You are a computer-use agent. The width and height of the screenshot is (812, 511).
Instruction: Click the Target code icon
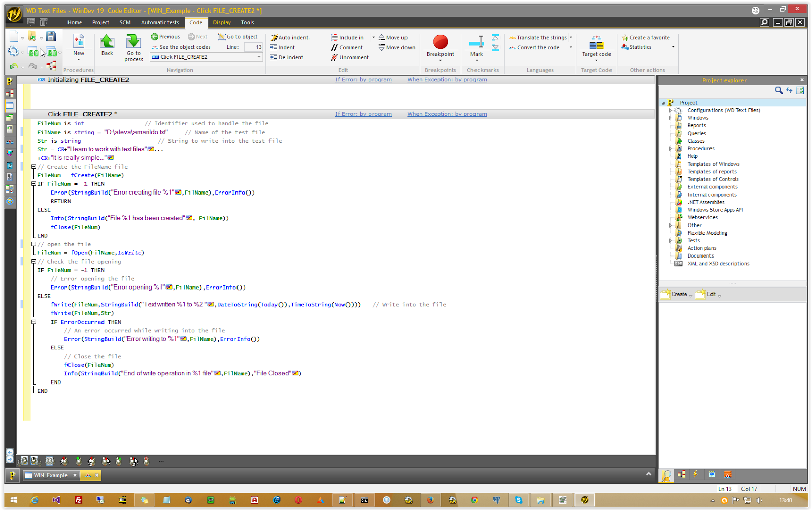(596, 42)
